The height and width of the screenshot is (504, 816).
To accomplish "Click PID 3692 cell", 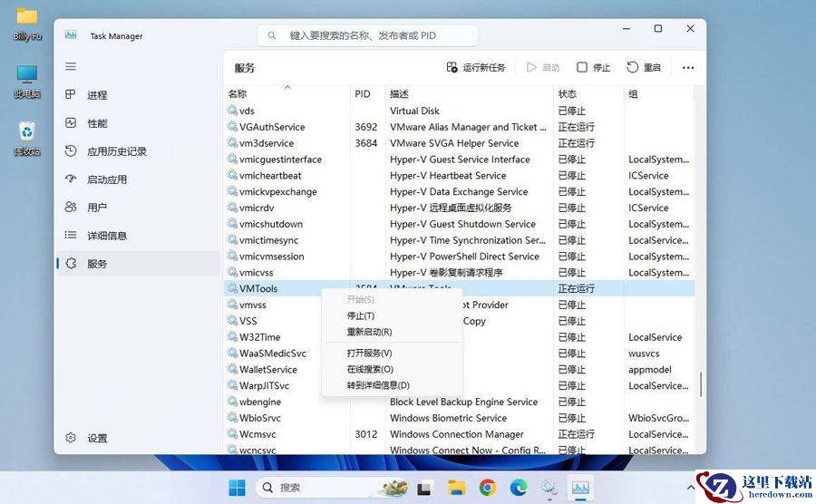I will [366, 127].
